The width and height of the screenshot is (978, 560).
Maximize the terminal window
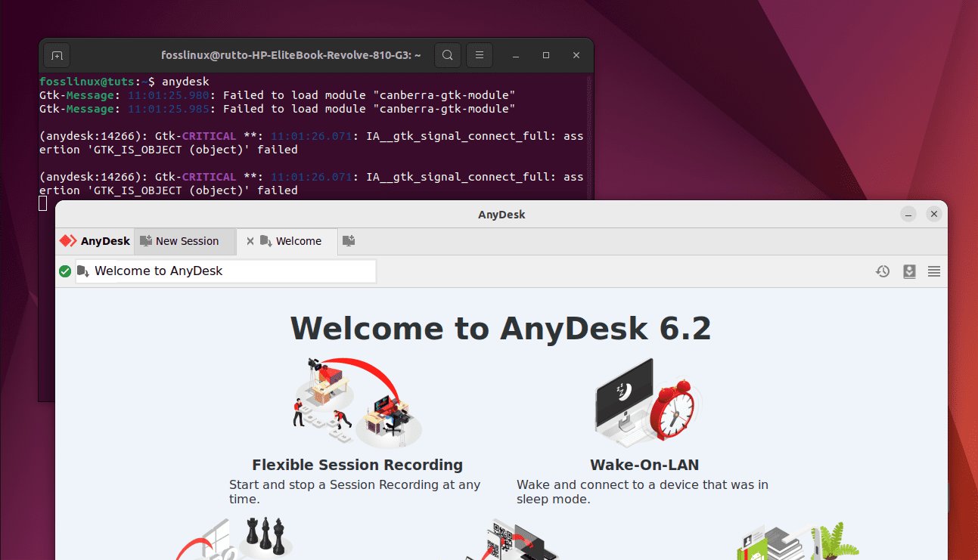point(546,56)
